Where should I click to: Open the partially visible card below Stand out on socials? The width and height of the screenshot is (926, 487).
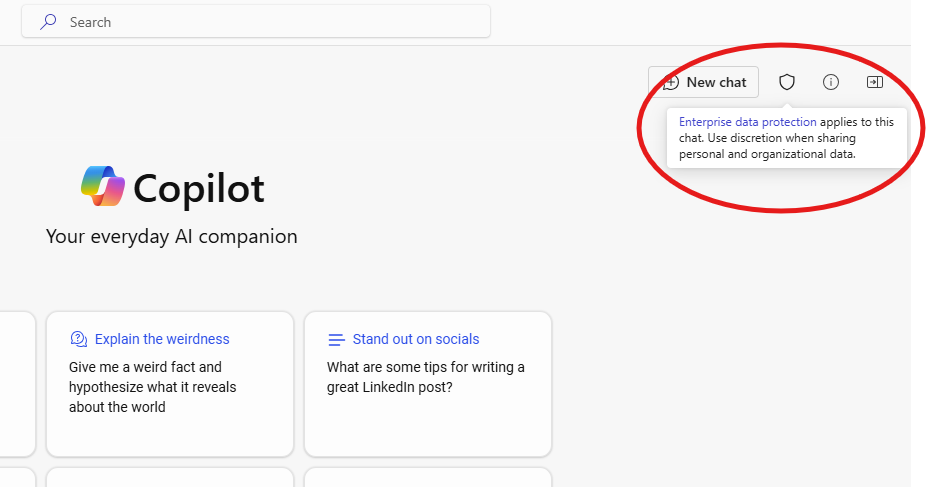pos(428,478)
